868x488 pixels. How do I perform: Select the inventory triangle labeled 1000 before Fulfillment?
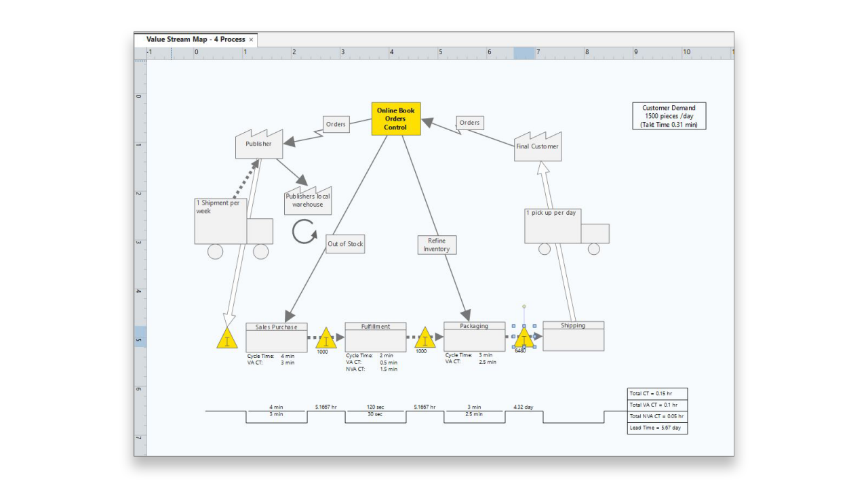tap(325, 339)
